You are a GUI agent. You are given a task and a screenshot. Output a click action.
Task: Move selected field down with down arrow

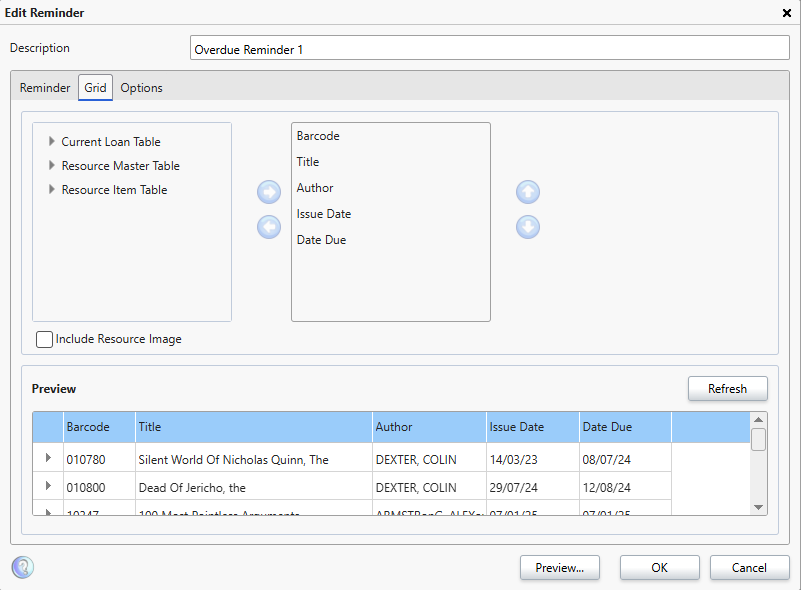click(528, 227)
